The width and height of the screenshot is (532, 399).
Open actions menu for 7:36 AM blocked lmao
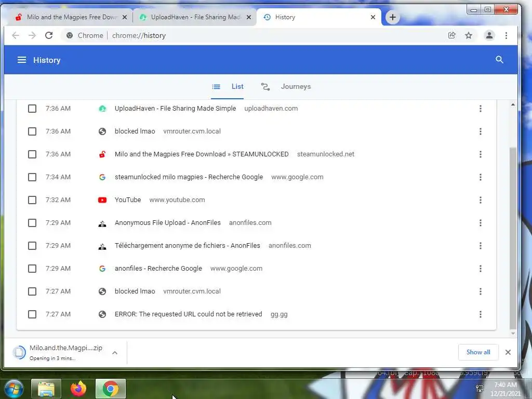click(481, 131)
